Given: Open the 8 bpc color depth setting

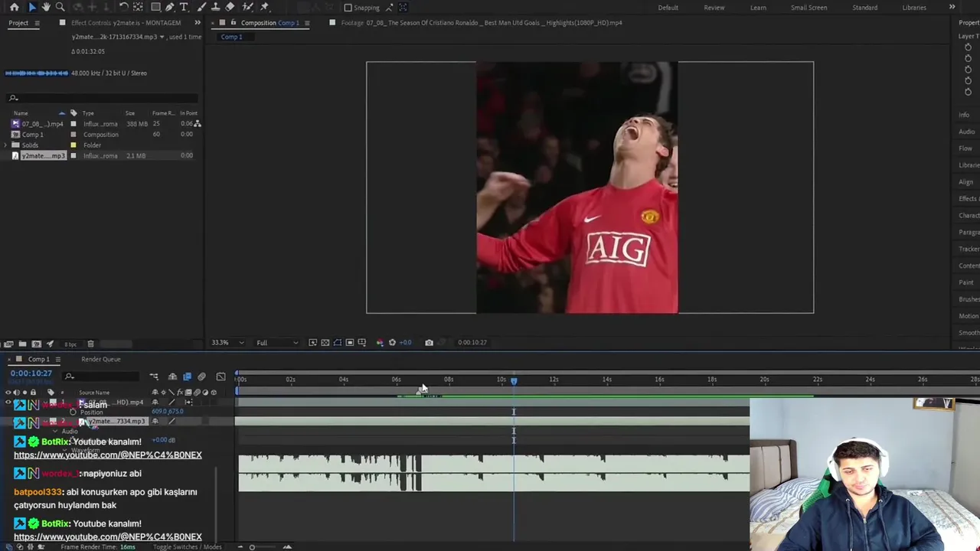Looking at the screenshot, I should pos(70,344).
